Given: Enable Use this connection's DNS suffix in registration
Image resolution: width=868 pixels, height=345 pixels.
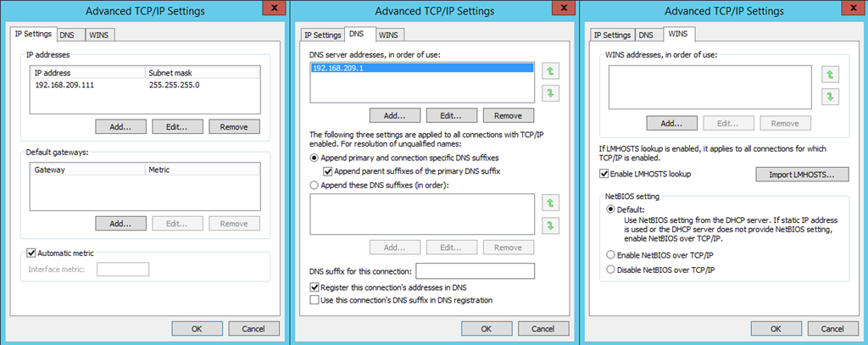Looking at the screenshot, I should (x=314, y=300).
